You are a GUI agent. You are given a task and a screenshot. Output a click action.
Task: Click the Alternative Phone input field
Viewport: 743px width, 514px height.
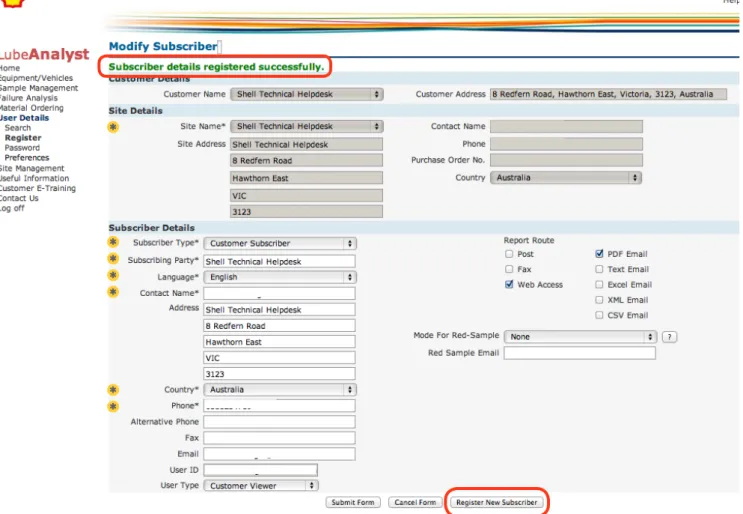[280, 422]
